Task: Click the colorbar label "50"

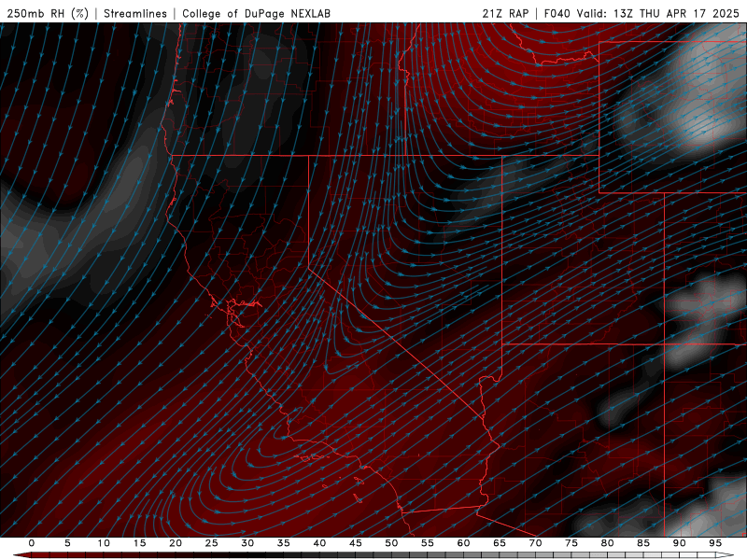Action: click(x=391, y=543)
